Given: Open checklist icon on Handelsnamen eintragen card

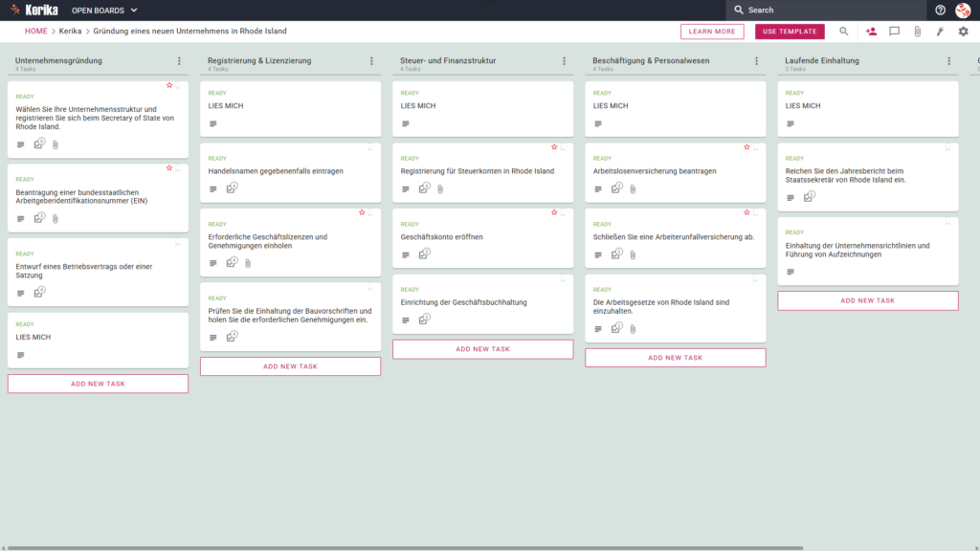Looking at the screenshot, I should (232, 187).
